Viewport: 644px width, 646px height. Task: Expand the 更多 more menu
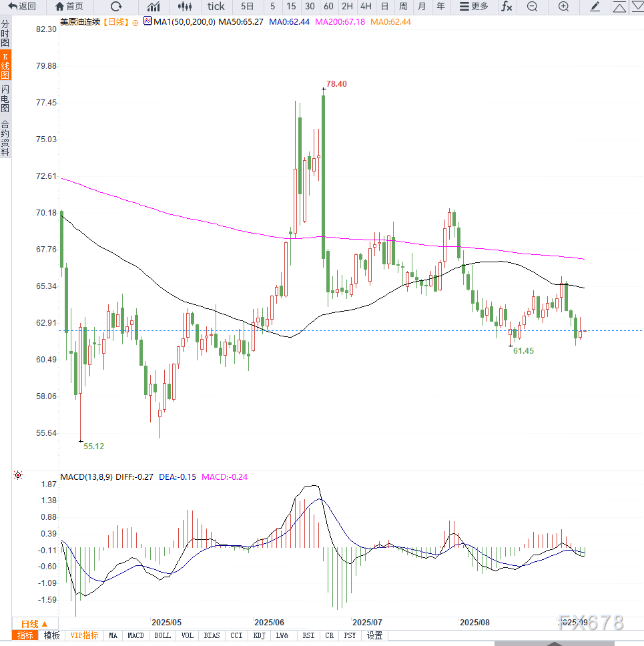pos(474,7)
